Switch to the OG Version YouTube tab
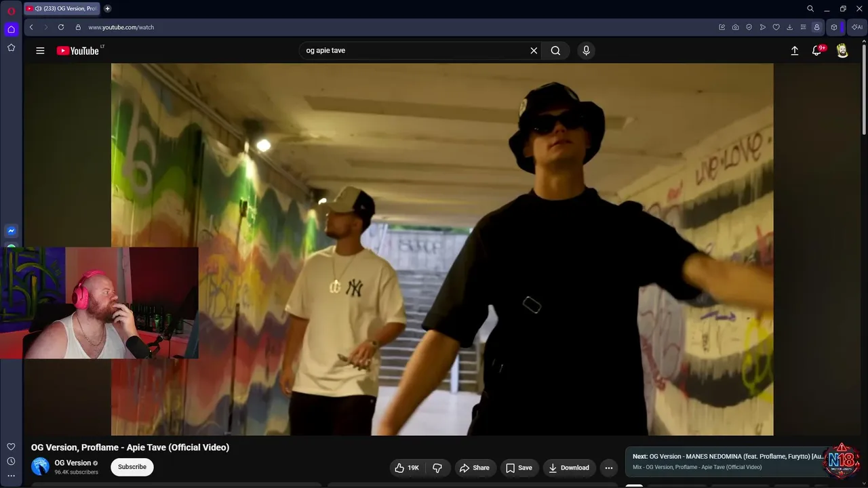Image resolution: width=868 pixels, height=488 pixels. coord(62,9)
